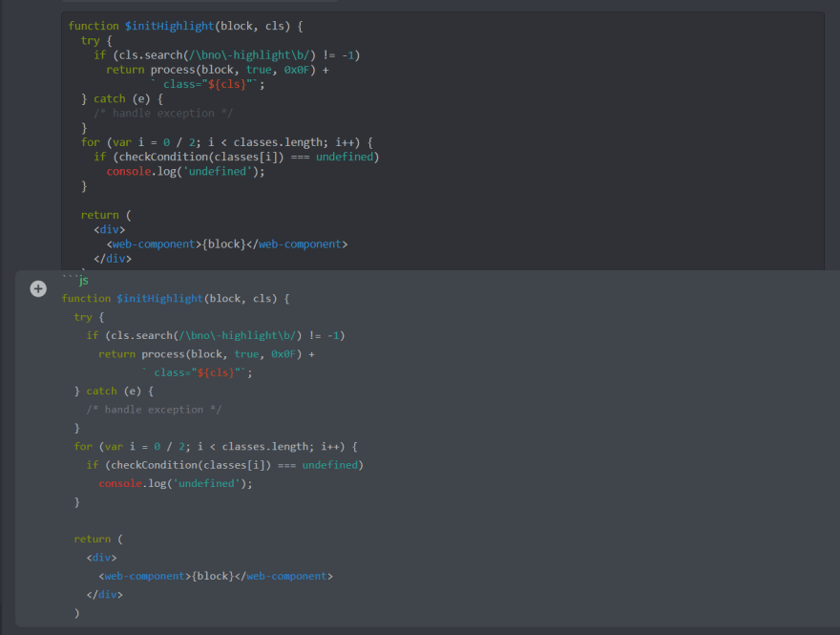Screen dimensions: 840x635
Task: Click the '} catch (e) {' line in message input
Action: [x=115, y=392]
